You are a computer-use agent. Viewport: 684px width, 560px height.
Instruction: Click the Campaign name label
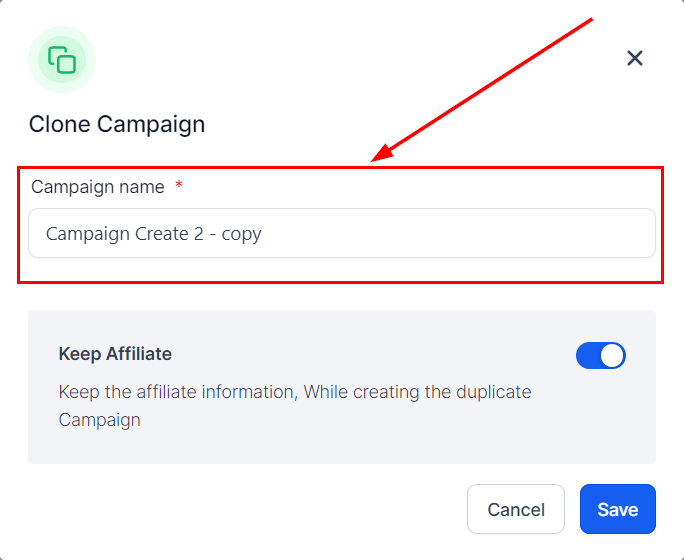[x=98, y=187]
